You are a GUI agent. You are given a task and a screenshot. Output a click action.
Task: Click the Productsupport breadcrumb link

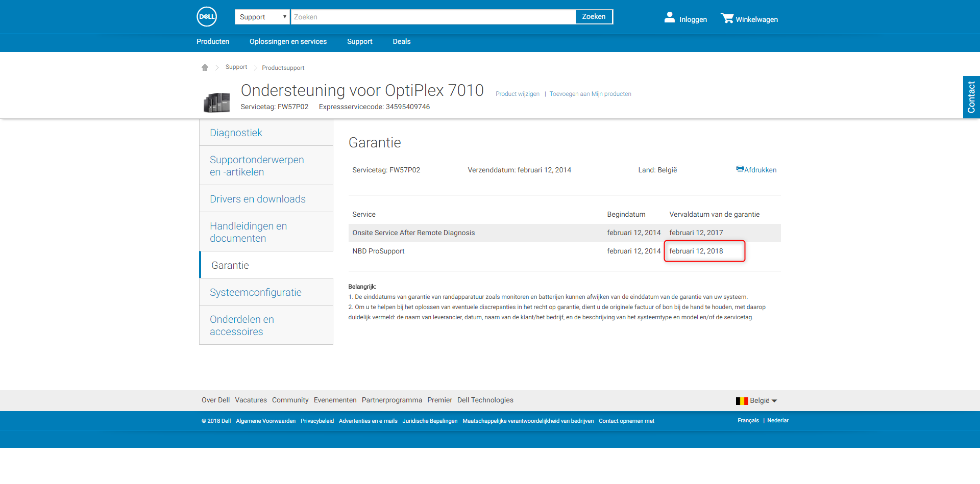pos(283,68)
